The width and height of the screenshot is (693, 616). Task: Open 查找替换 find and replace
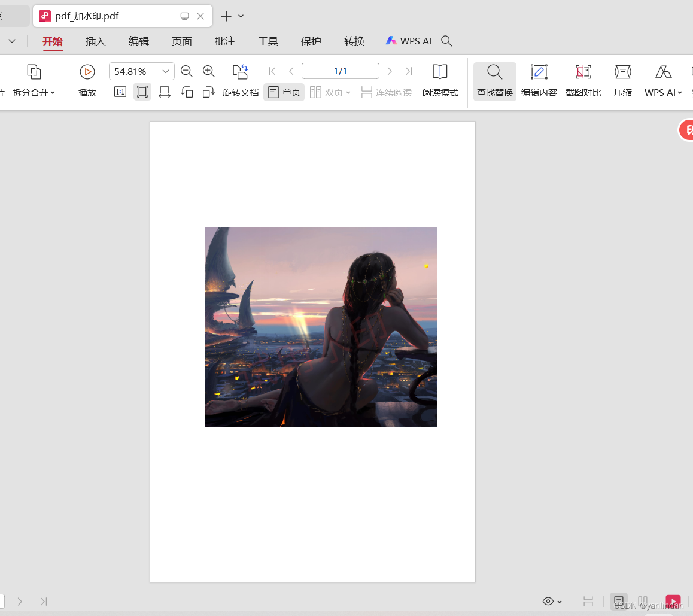pyautogui.click(x=494, y=81)
